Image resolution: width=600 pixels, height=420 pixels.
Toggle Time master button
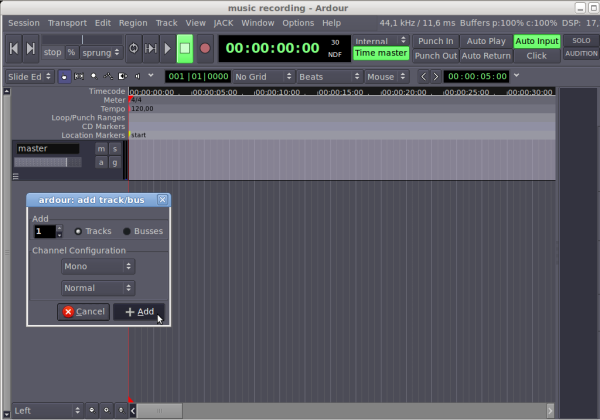coord(381,53)
